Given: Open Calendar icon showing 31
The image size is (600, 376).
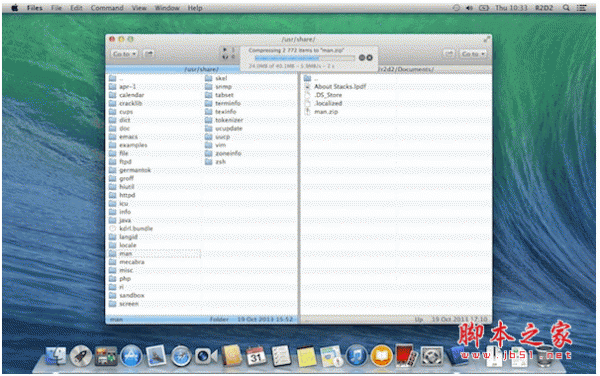Looking at the screenshot, I should [256, 356].
